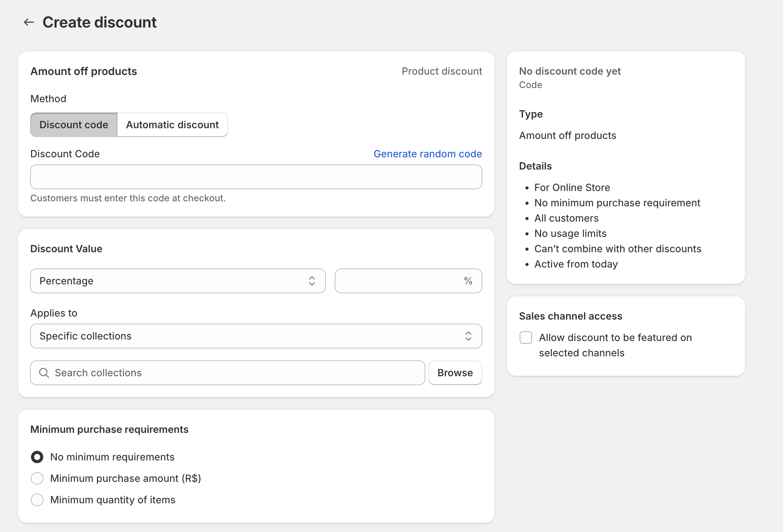Click the 'Product discount' label

coord(442,71)
